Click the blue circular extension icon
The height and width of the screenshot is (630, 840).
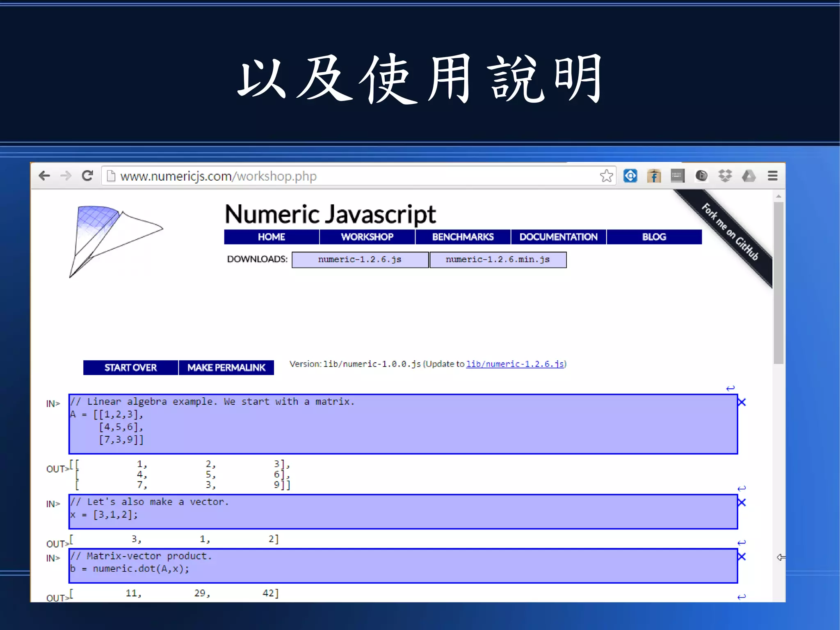630,176
